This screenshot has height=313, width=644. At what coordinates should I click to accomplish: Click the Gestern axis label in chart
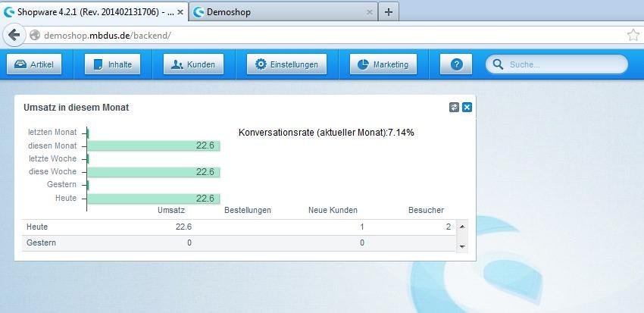(61, 184)
